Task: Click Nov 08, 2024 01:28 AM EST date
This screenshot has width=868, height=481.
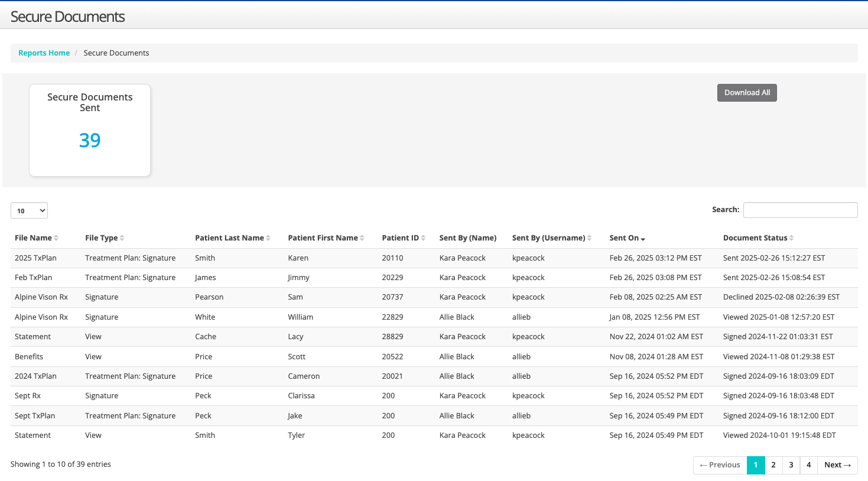Action: click(x=656, y=357)
